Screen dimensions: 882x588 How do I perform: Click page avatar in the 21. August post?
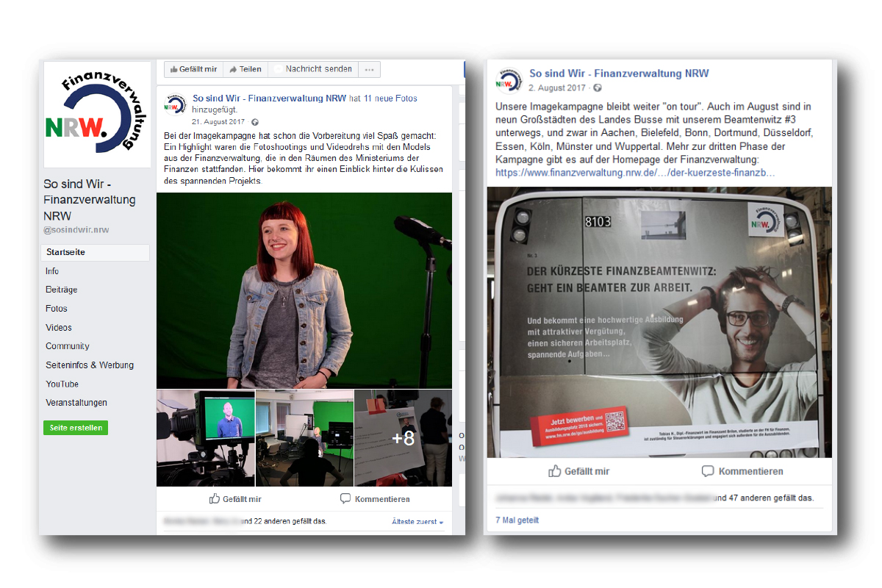coord(174,104)
